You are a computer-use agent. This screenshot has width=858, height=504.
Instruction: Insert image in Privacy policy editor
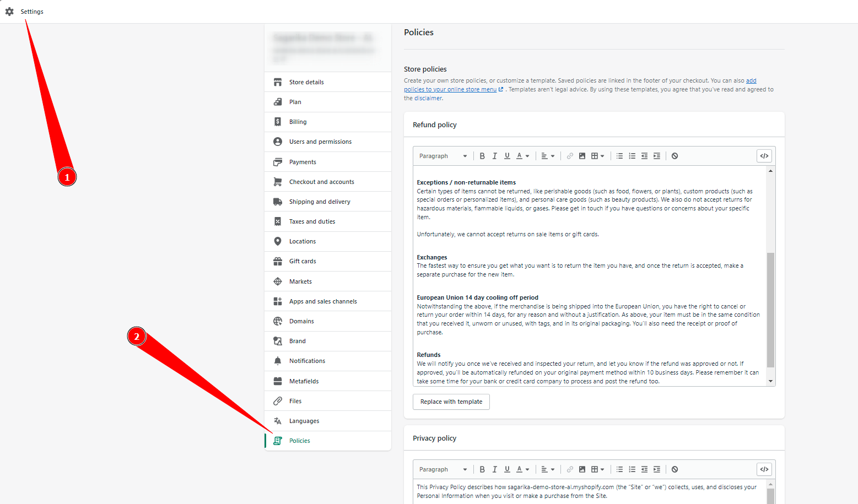pyautogui.click(x=582, y=469)
